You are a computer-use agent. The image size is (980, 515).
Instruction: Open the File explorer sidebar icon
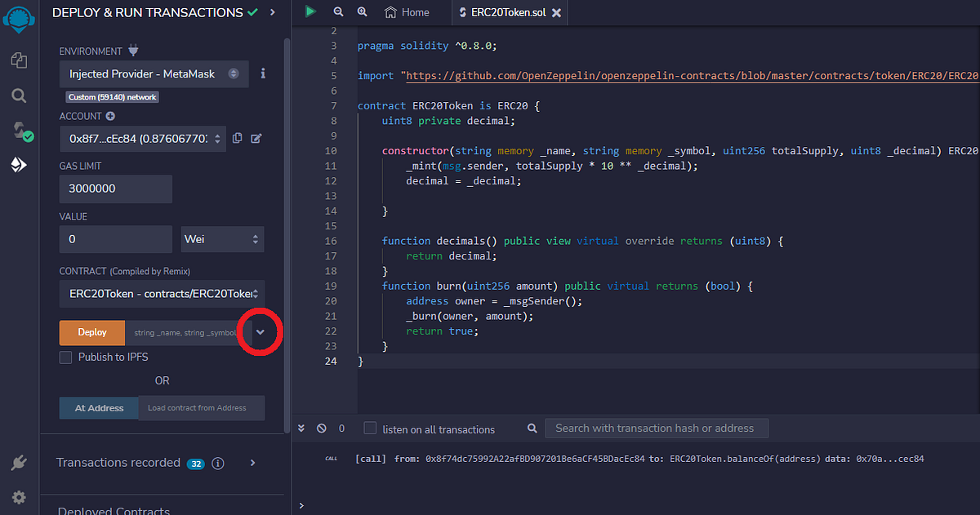tap(19, 60)
